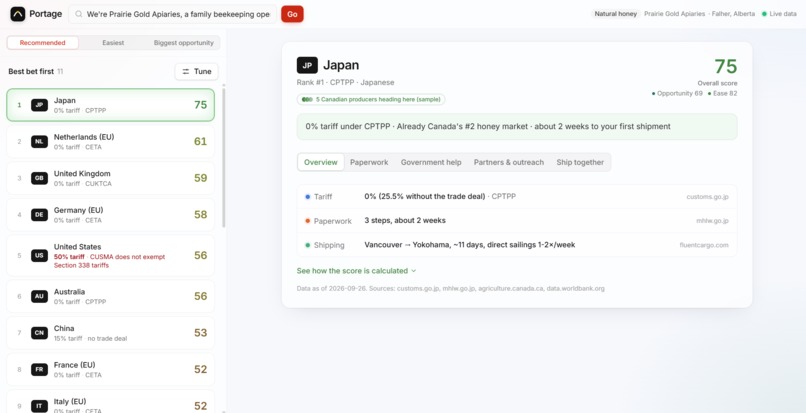Select the China market card
This screenshot has width=806, height=413.
point(111,333)
